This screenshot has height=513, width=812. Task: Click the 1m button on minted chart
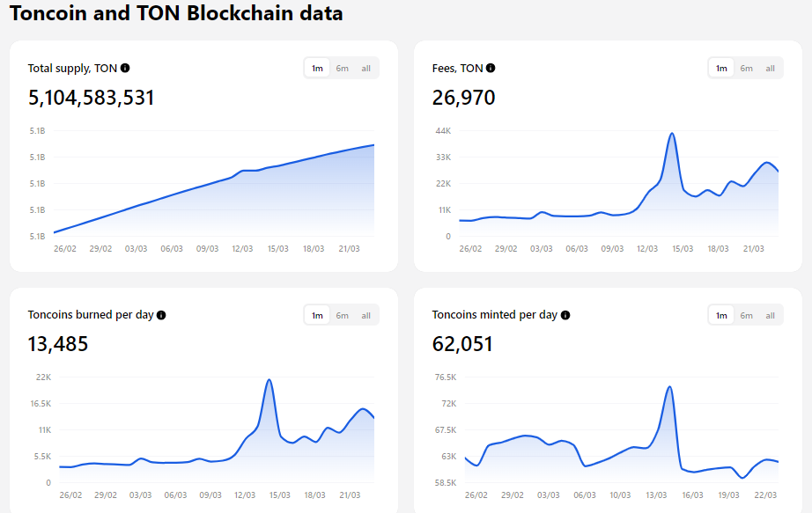(720, 314)
